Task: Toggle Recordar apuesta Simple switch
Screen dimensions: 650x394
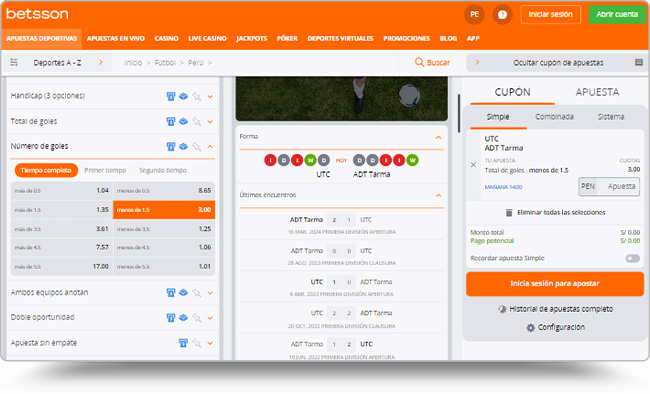Action: pos(632,258)
